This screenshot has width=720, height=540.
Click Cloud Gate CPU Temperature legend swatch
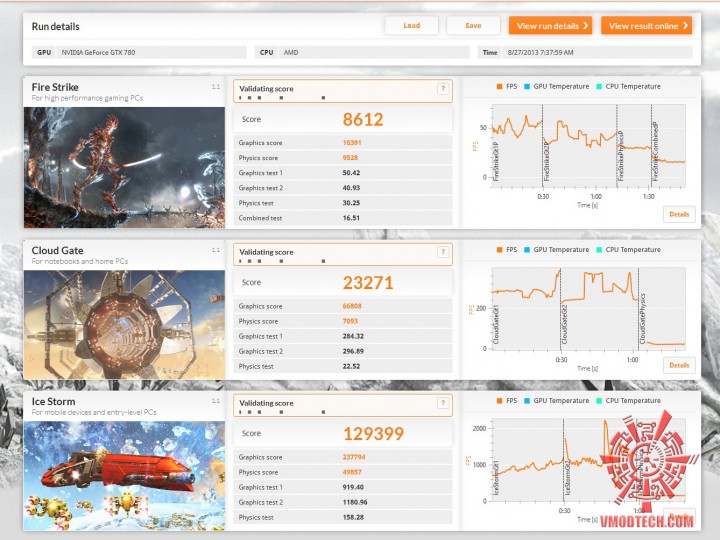599,250
